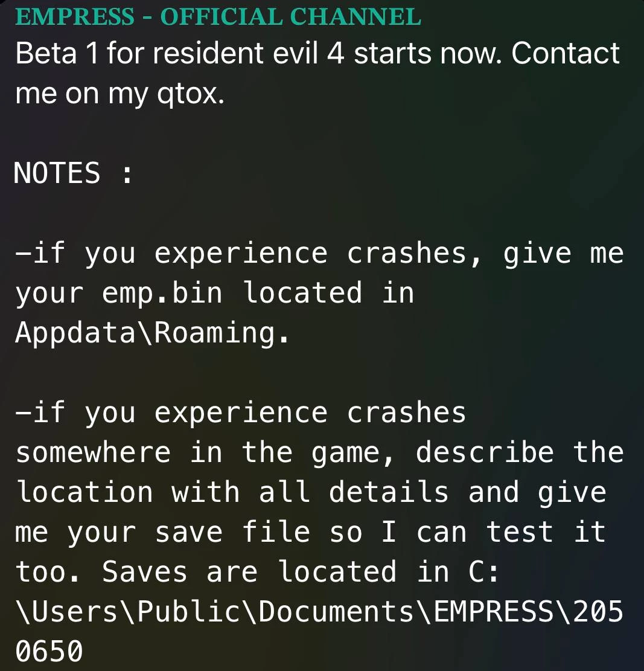Click the "0650" digits on the last line
This screenshot has height=671, width=644.
pos(49,652)
